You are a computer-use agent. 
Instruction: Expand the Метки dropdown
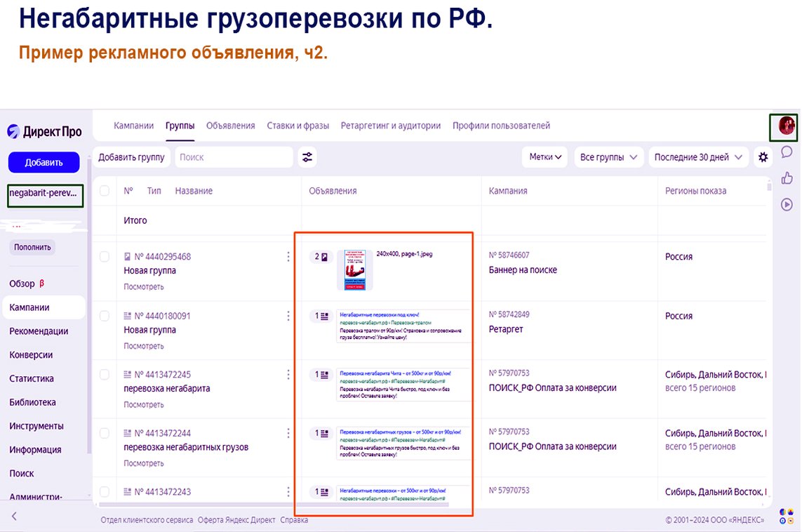[x=544, y=157]
